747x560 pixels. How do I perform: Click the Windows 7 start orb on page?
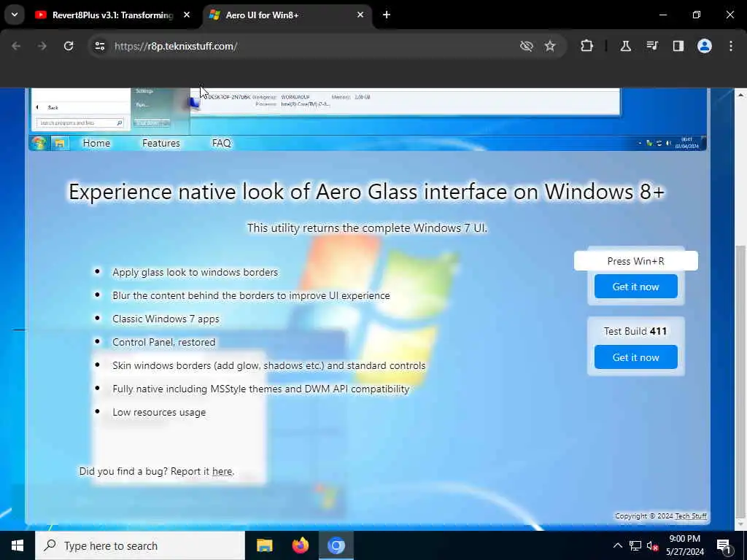coord(39,143)
